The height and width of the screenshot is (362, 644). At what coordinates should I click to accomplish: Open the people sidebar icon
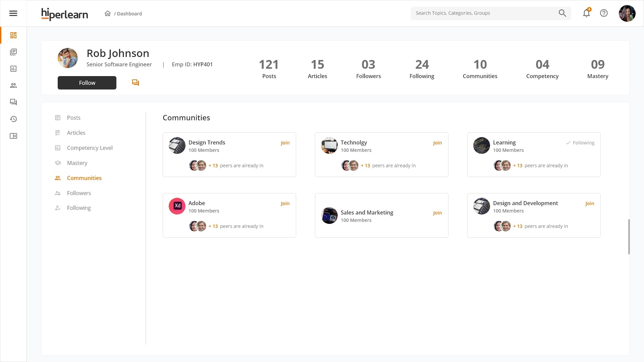[x=13, y=85]
